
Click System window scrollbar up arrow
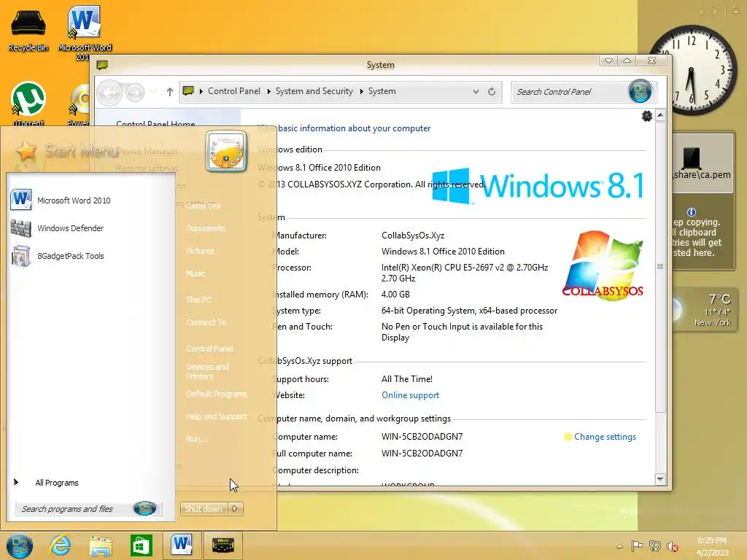pos(660,114)
